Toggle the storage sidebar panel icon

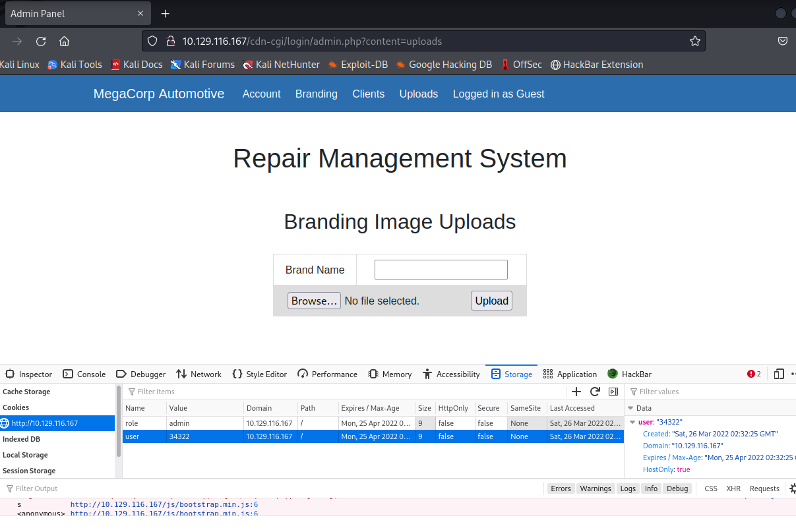(x=613, y=392)
